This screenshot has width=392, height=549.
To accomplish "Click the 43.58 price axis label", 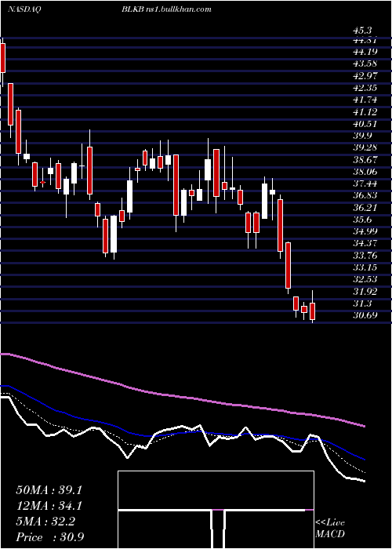I will point(365,64).
